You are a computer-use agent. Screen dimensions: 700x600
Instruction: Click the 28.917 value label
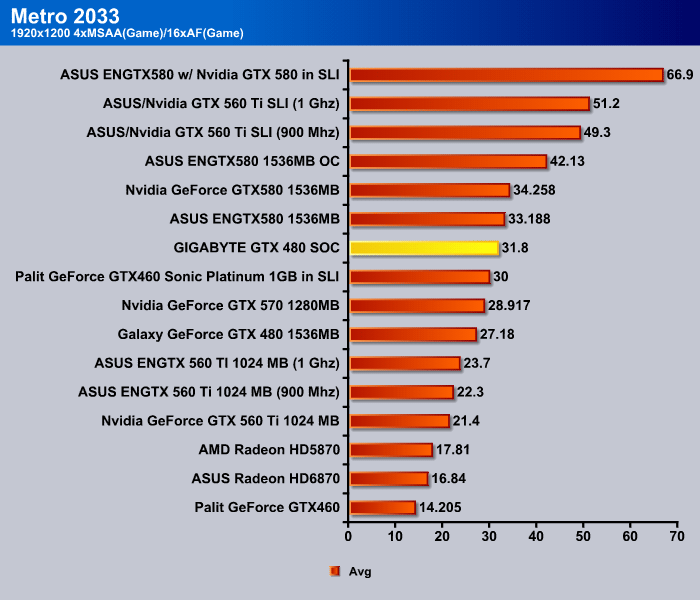tap(509, 305)
